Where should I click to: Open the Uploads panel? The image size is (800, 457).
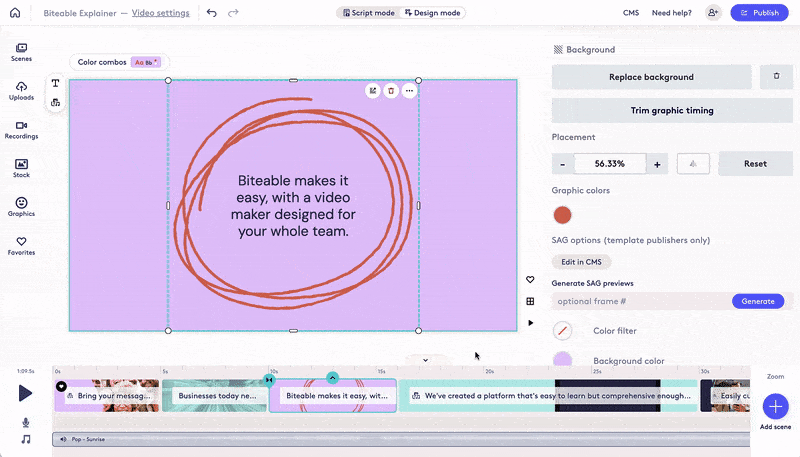pos(21,91)
